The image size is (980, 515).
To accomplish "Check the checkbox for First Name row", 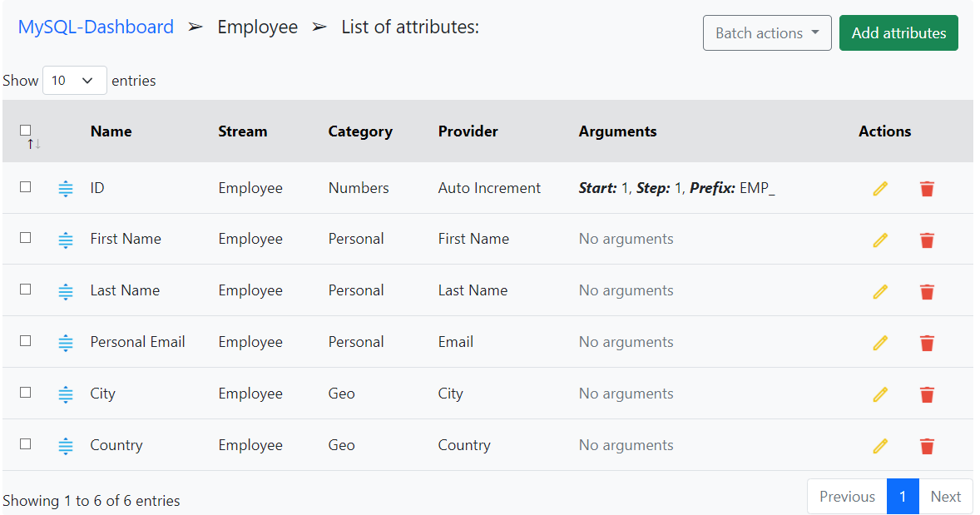I will (26, 238).
